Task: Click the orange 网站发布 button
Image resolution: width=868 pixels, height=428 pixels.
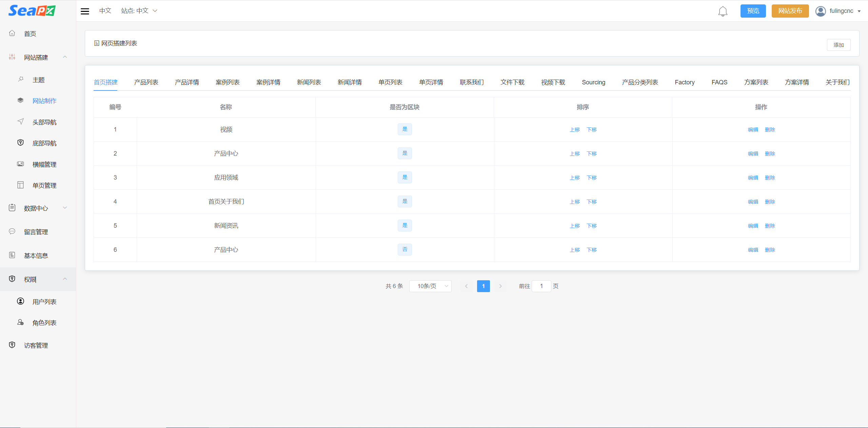Action: (790, 11)
